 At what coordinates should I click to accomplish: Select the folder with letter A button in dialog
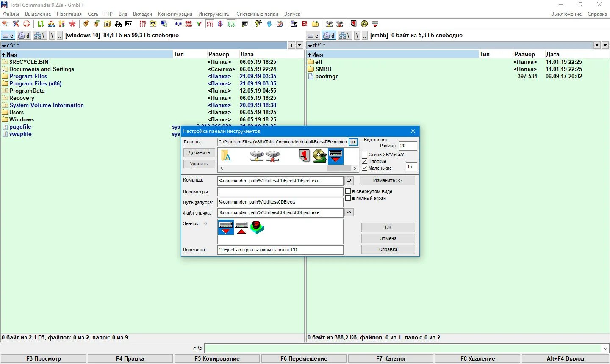coord(226,156)
